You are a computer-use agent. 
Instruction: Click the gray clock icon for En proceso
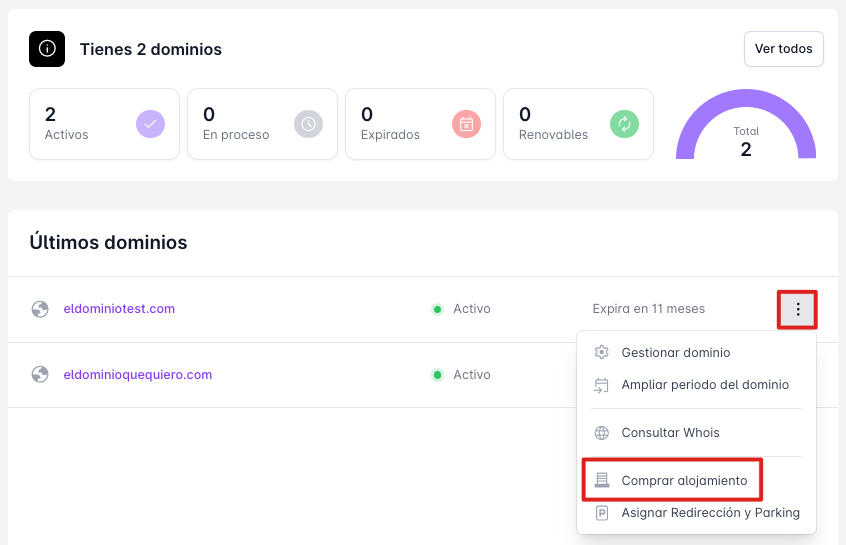[x=308, y=124]
